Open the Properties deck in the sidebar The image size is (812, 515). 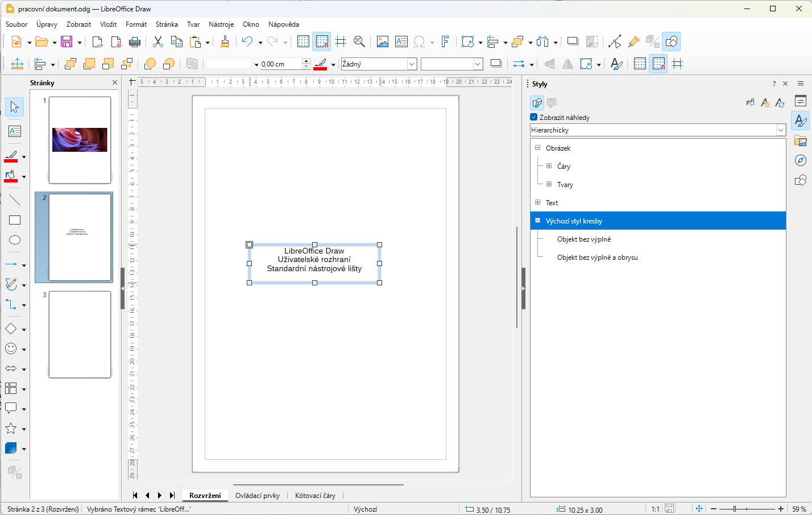click(801, 101)
